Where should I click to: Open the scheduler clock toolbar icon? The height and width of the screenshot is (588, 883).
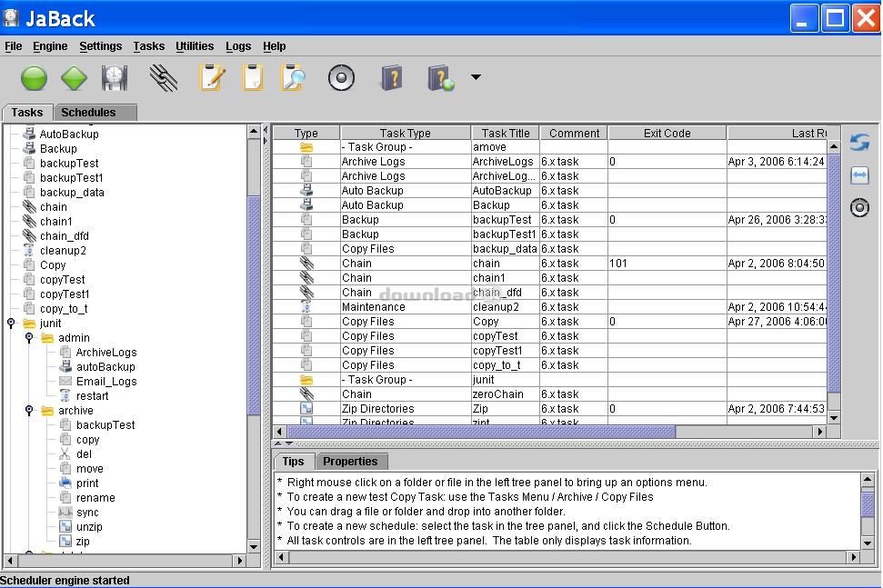click(115, 78)
